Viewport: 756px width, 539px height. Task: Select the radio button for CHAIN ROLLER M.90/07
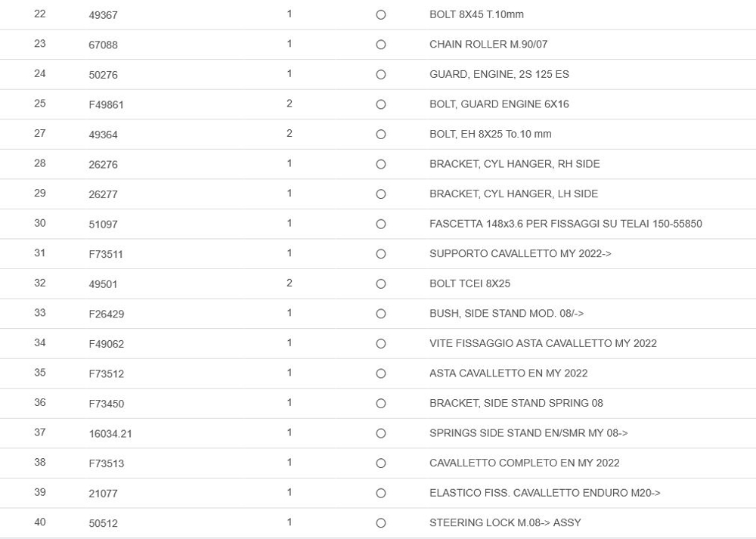(x=381, y=45)
